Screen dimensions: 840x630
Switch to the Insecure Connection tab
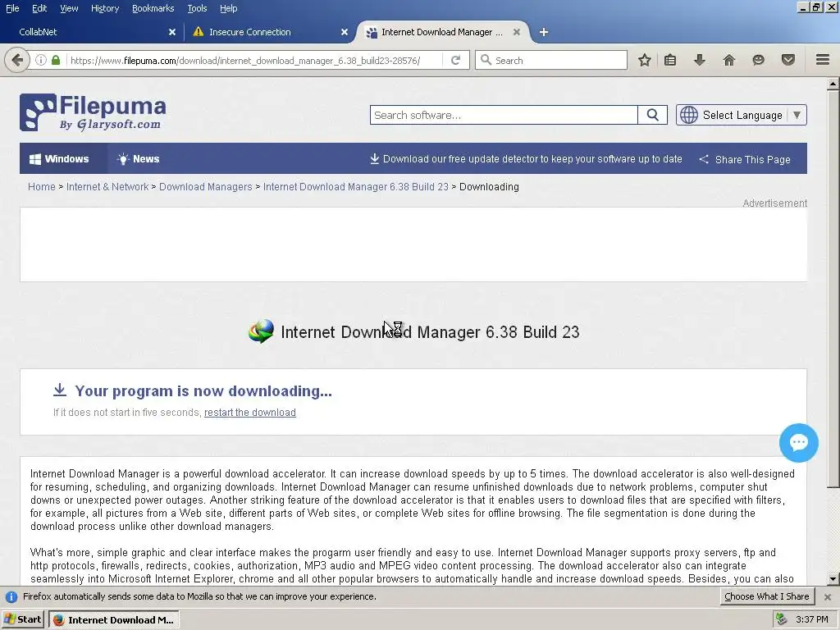tap(268, 32)
